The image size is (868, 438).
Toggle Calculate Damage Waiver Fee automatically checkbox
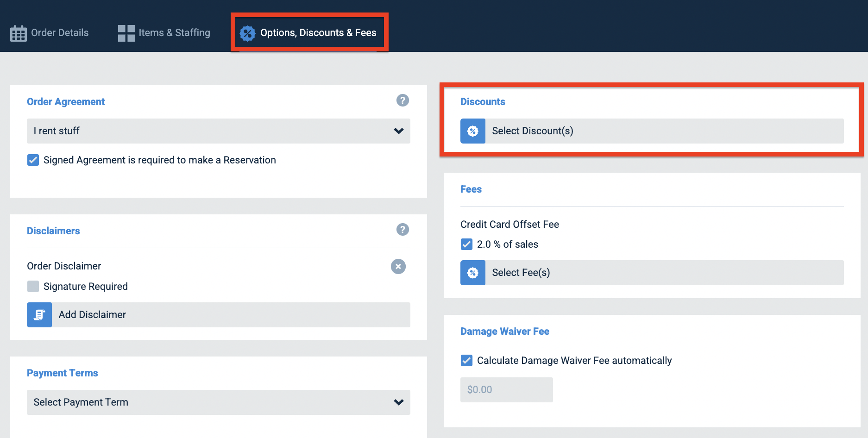click(x=466, y=361)
